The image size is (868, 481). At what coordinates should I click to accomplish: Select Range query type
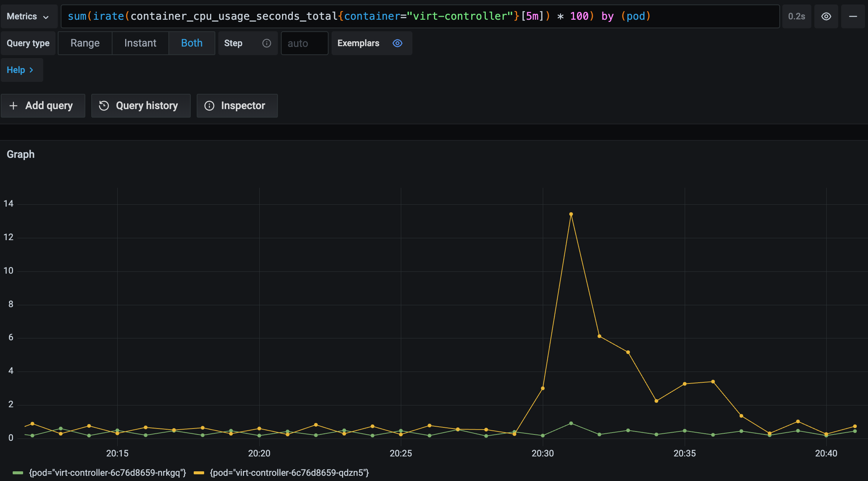(x=85, y=43)
